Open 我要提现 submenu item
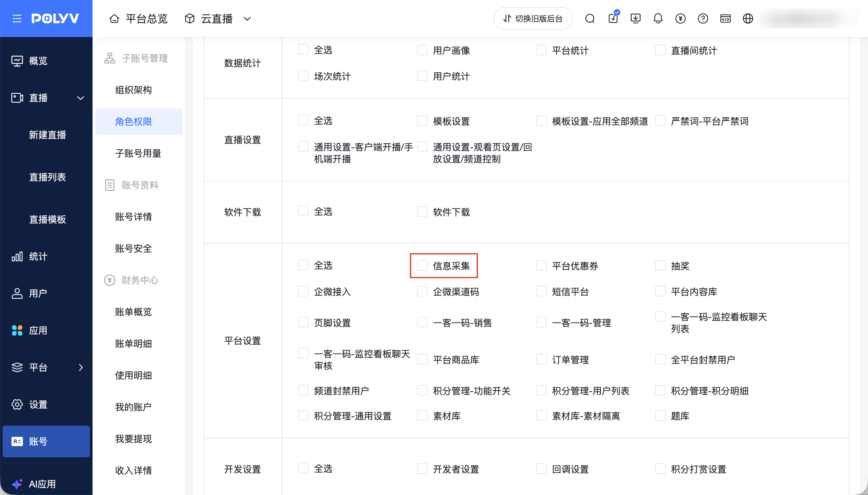Viewport: 868px width, 495px height. (139, 439)
